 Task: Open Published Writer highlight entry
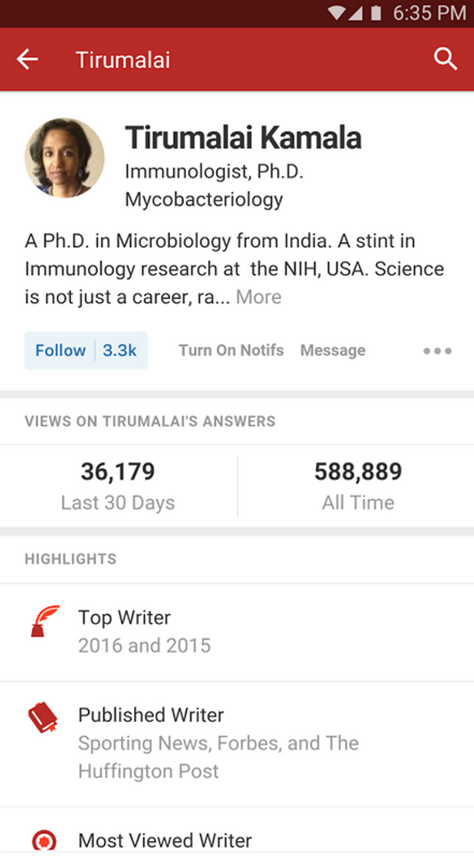click(218, 742)
